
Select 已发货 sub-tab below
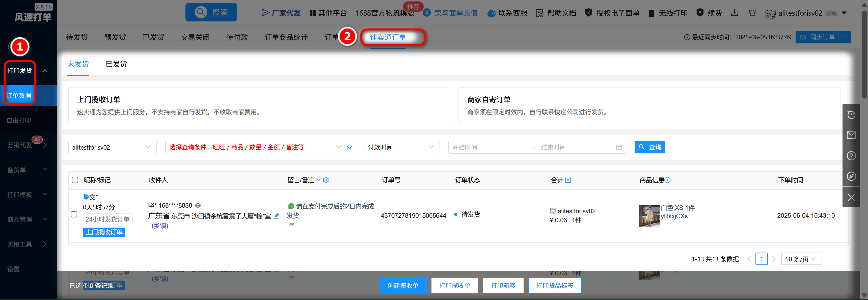pos(116,64)
